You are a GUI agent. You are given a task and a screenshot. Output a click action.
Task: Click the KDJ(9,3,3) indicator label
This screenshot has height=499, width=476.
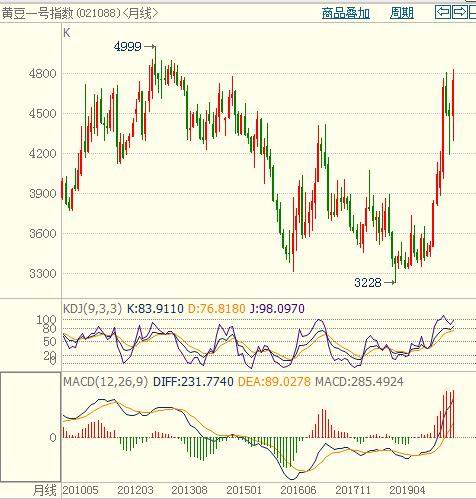tap(92, 309)
